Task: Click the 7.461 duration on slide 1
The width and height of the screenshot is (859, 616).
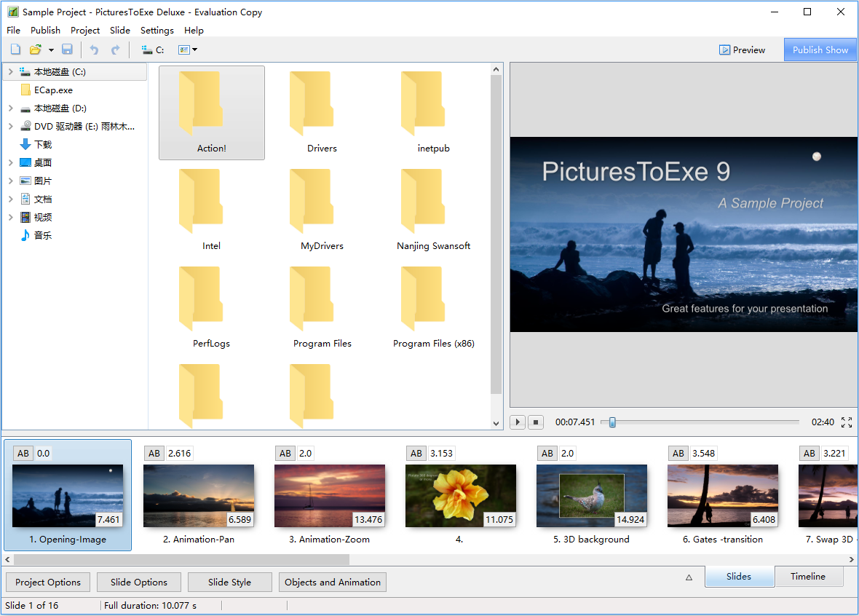Action: click(108, 520)
